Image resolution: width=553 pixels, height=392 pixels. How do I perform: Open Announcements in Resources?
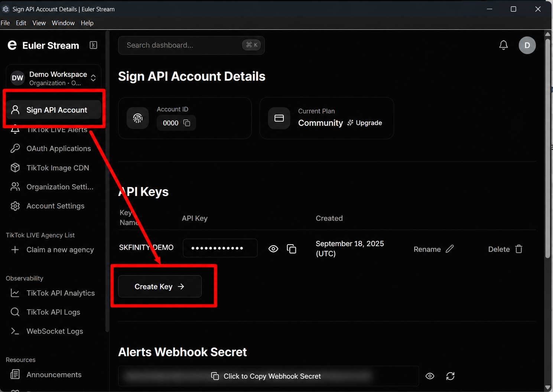tap(53, 375)
